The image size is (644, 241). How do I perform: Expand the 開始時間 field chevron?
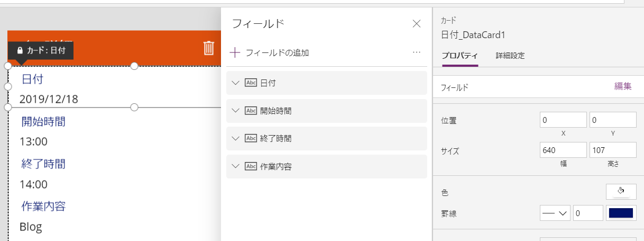pyautogui.click(x=236, y=111)
